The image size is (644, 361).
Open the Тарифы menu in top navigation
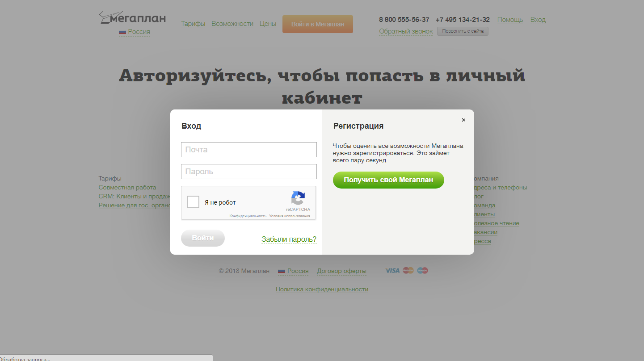pos(193,24)
